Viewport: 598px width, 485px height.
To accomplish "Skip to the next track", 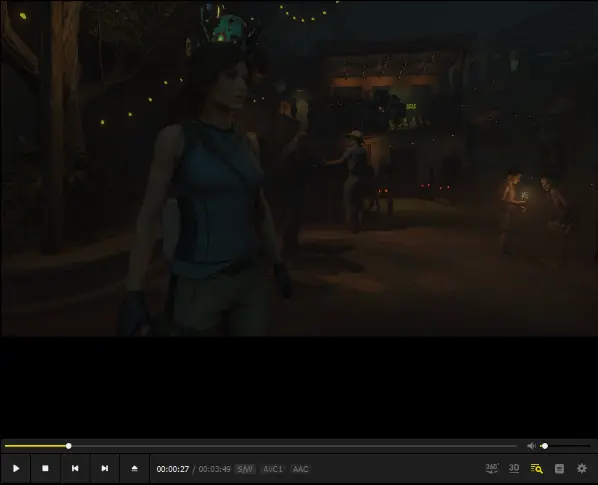I will click(x=105, y=468).
